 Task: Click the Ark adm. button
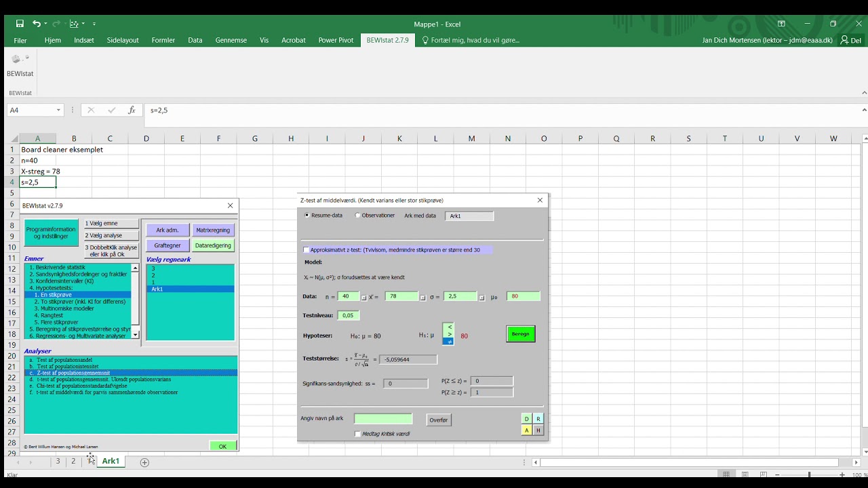tap(167, 230)
